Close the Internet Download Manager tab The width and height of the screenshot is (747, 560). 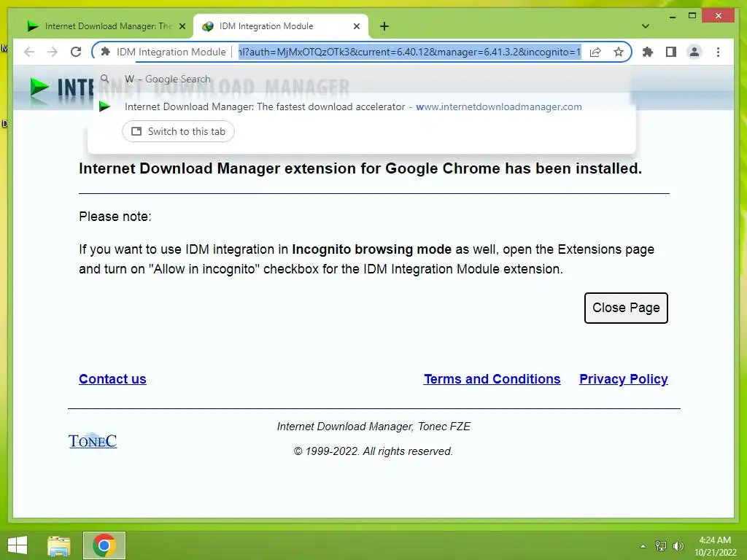click(x=182, y=26)
